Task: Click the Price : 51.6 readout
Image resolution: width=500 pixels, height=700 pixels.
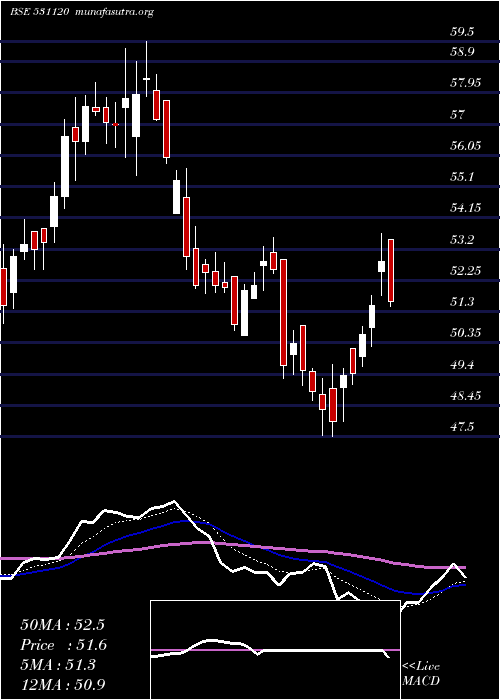Action: (x=63, y=645)
